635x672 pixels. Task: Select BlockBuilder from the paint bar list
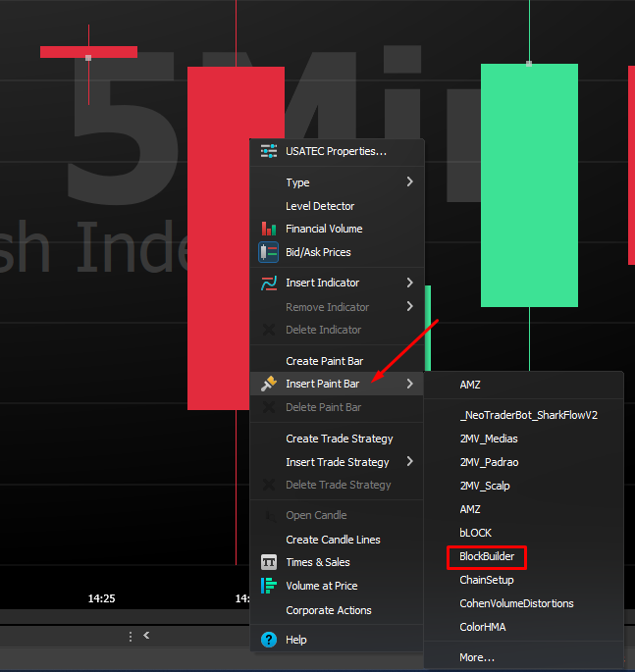point(487,557)
